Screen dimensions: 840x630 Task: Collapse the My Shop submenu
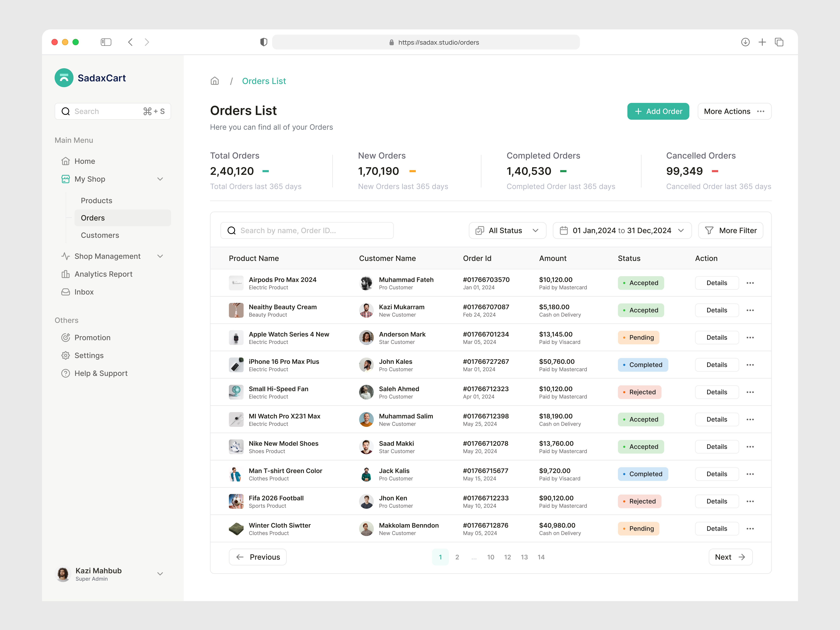160,179
